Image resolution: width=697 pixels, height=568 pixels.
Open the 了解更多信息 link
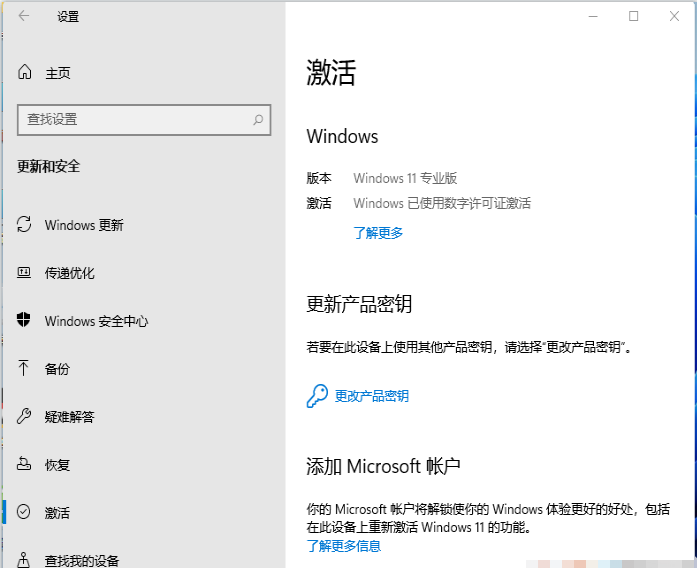(343, 546)
